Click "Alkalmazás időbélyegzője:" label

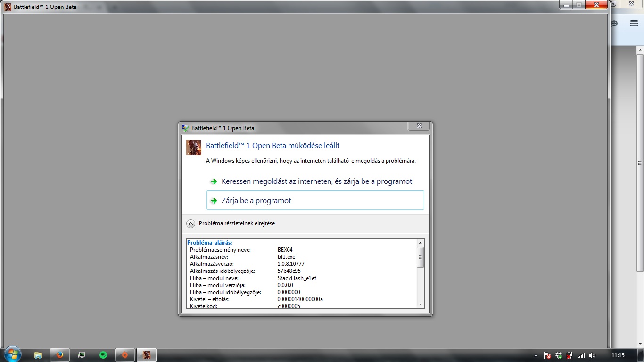222,271
